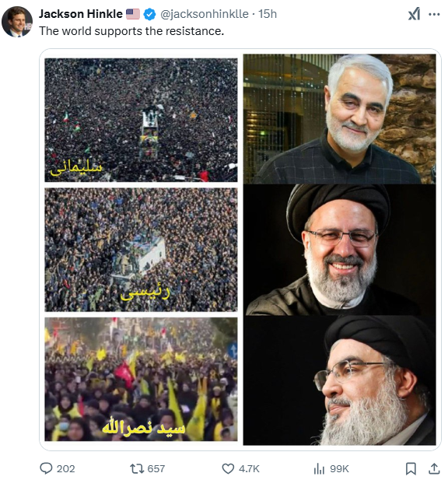This screenshot has width=448, height=480.
Task: Click the Jackson Hinkle display name
Action: coord(80,14)
